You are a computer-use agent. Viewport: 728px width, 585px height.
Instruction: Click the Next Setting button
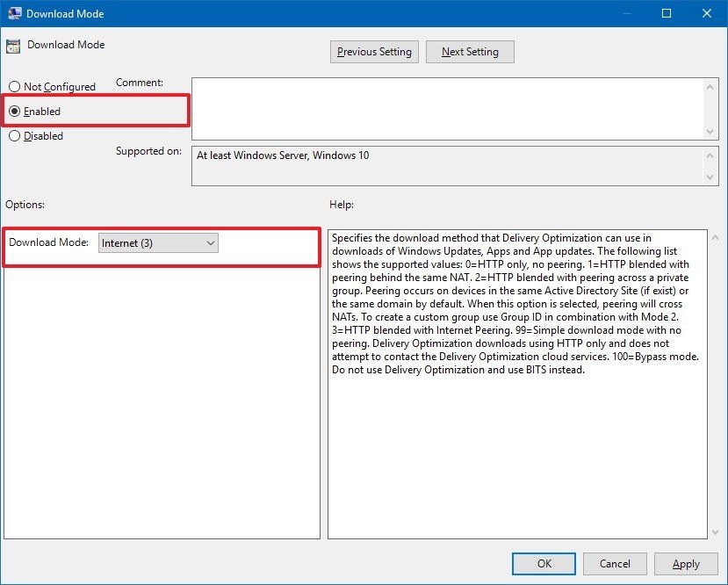(x=469, y=51)
